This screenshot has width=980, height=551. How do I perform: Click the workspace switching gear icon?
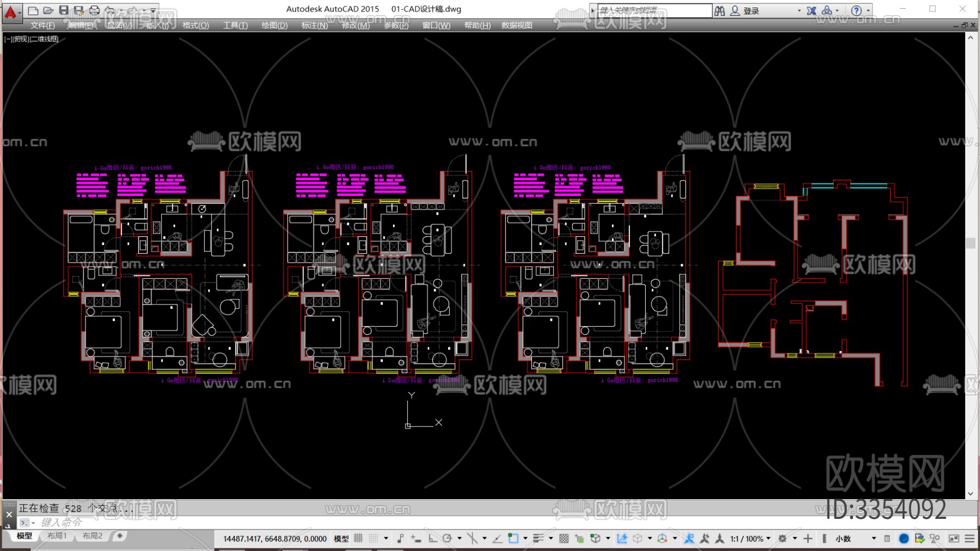click(782, 538)
